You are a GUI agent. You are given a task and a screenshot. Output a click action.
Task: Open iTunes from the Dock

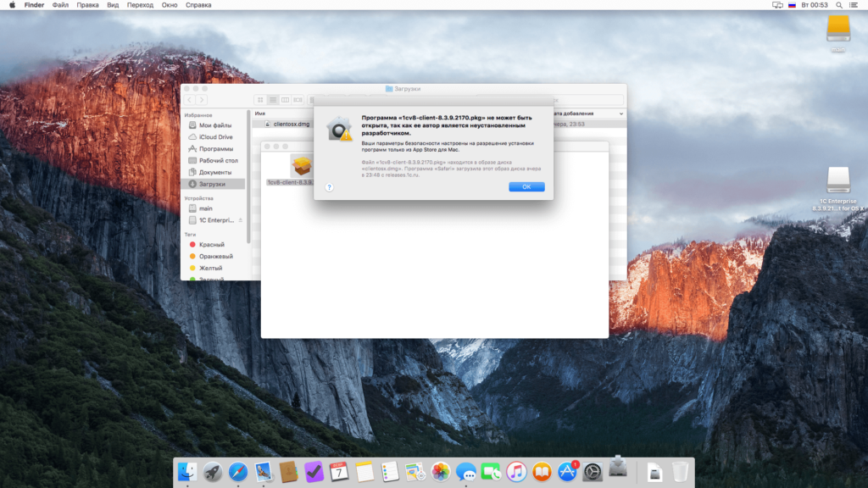point(516,472)
